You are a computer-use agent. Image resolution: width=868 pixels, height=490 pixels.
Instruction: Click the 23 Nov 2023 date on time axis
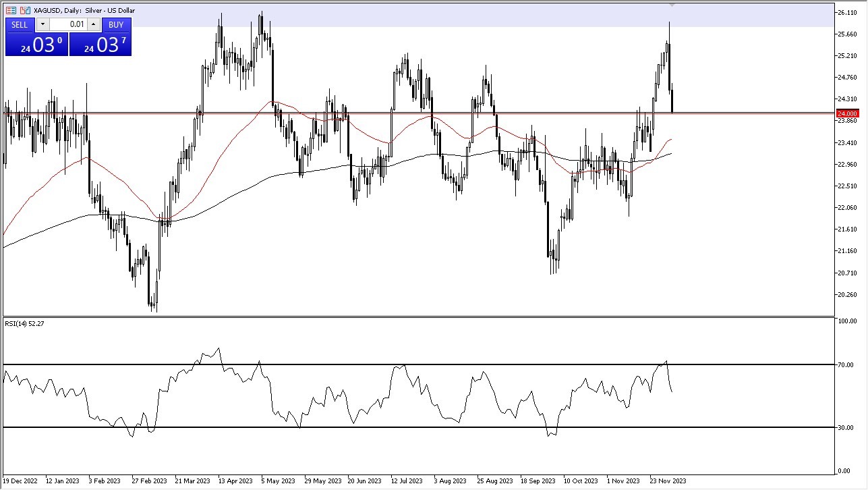668,481
